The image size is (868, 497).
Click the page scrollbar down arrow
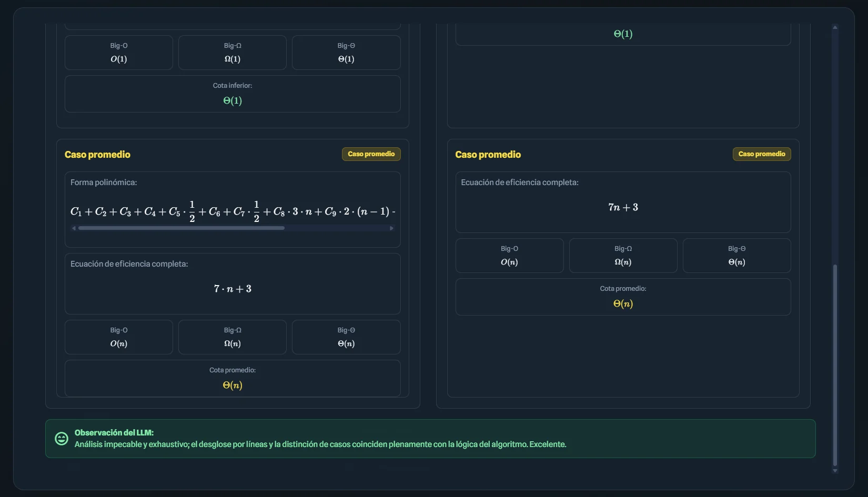click(835, 471)
